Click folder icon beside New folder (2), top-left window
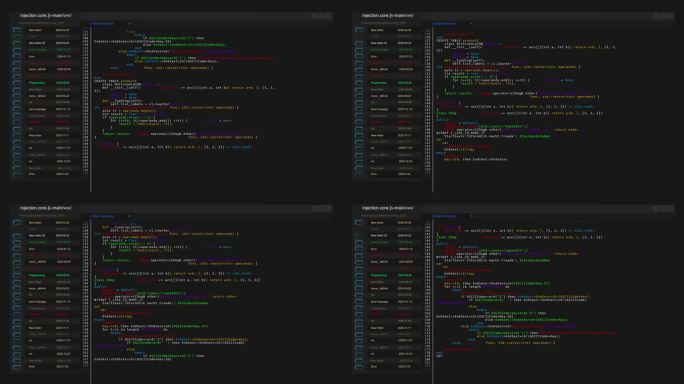Screen dimensions: 684x384 tap(17, 43)
